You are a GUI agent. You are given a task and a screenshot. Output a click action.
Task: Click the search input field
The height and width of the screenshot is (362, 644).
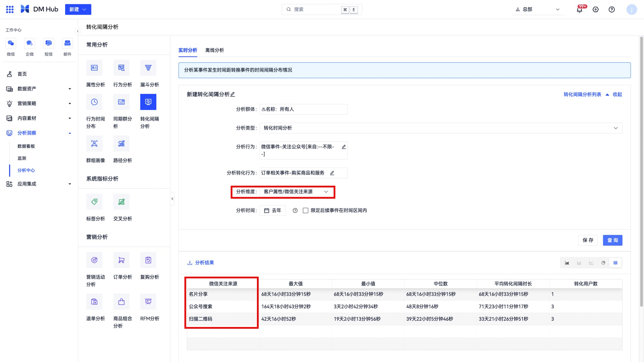click(322, 9)
